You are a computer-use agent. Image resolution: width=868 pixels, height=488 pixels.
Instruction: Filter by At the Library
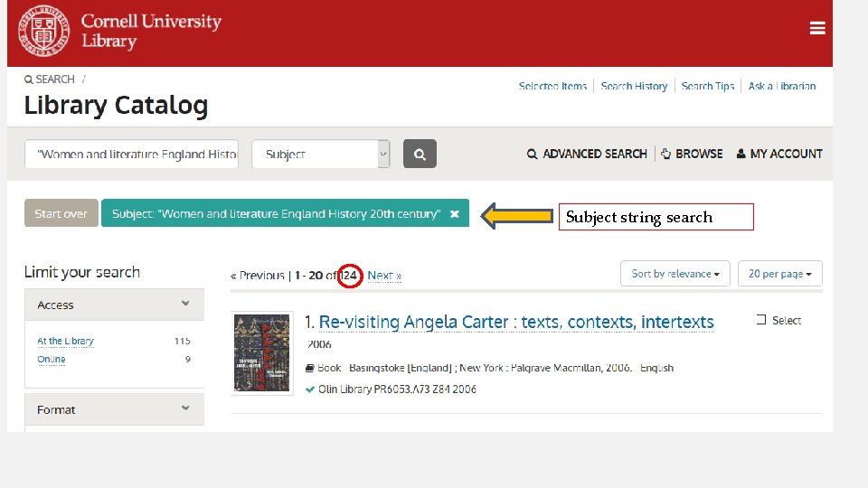click(65, 341)
